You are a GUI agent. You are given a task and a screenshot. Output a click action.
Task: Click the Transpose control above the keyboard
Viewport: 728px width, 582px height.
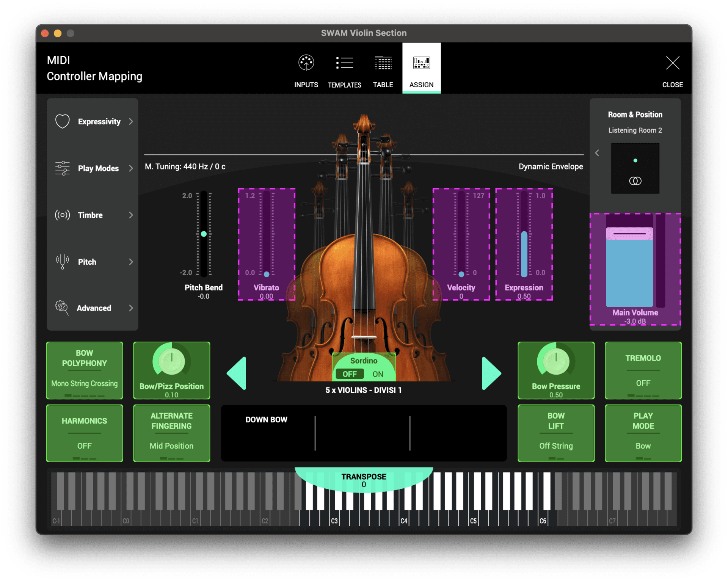364,478
